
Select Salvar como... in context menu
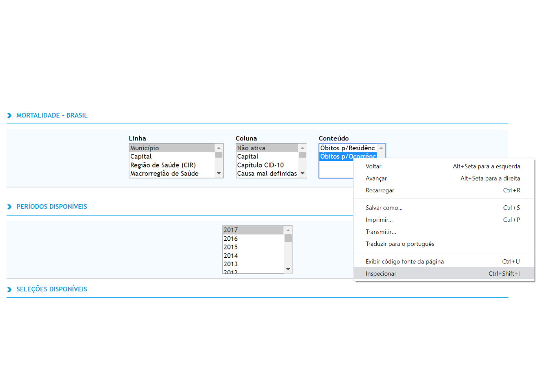pos(384,208)
